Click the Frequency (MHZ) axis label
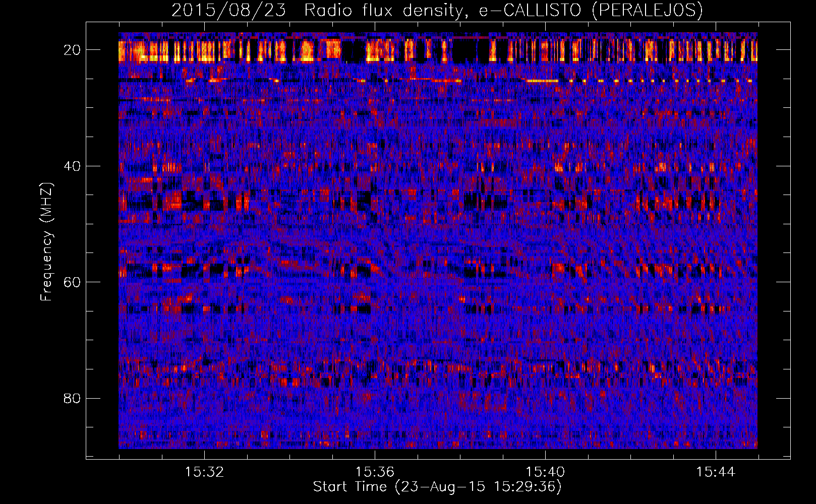This screenshot has width=816, height=504. pyautogui.click(x=46, y=242)
